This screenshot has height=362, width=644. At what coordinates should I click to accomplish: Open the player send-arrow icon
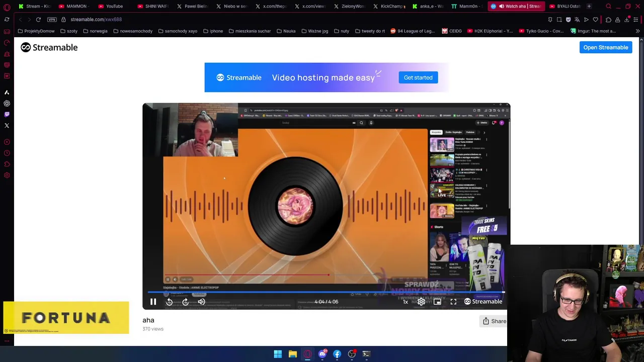point(586,20)
